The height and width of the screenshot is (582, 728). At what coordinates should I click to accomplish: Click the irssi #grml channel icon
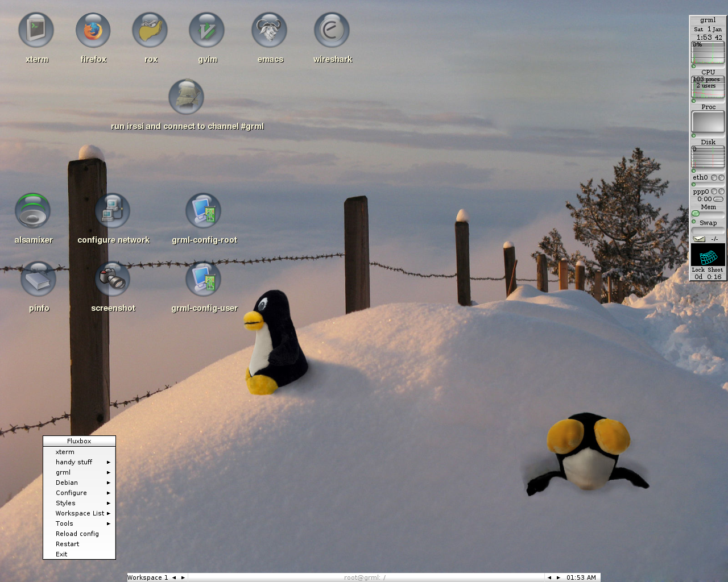(x=187, y=97)
